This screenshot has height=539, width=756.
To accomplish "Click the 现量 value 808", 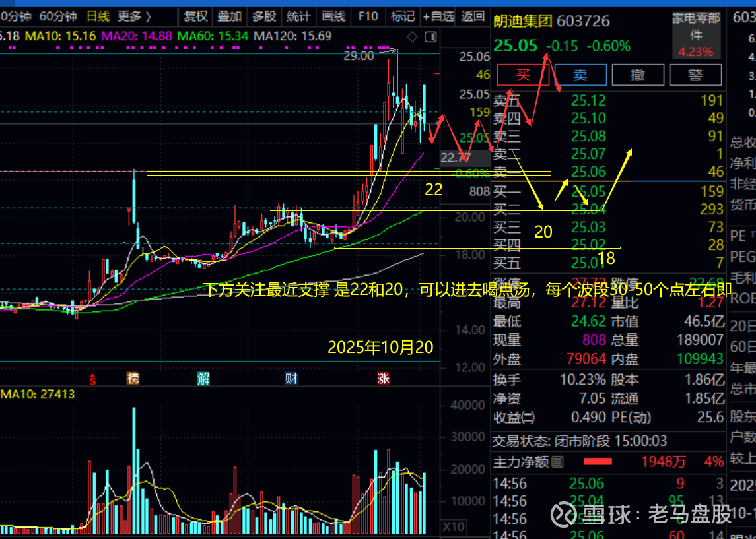I will (x=594, y=340).
